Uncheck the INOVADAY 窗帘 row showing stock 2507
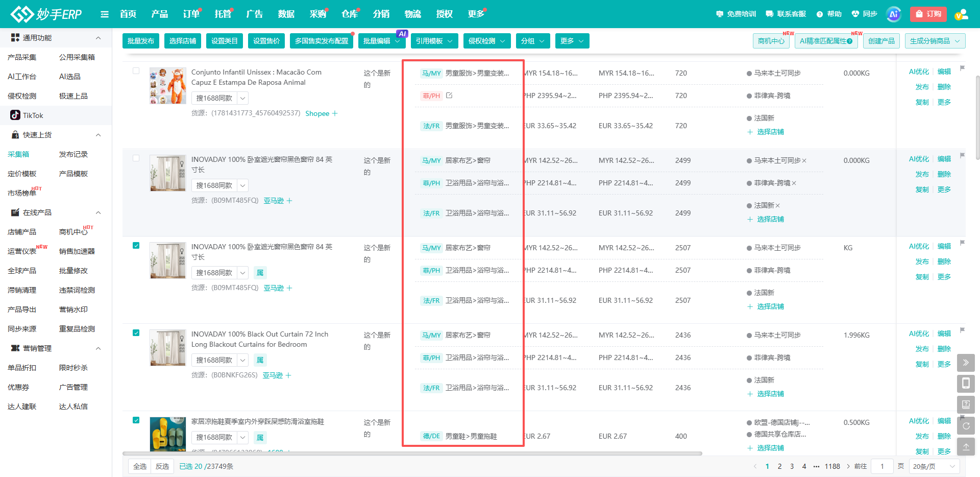This screenshot has width=980, height=477. (x=136, y=246)
